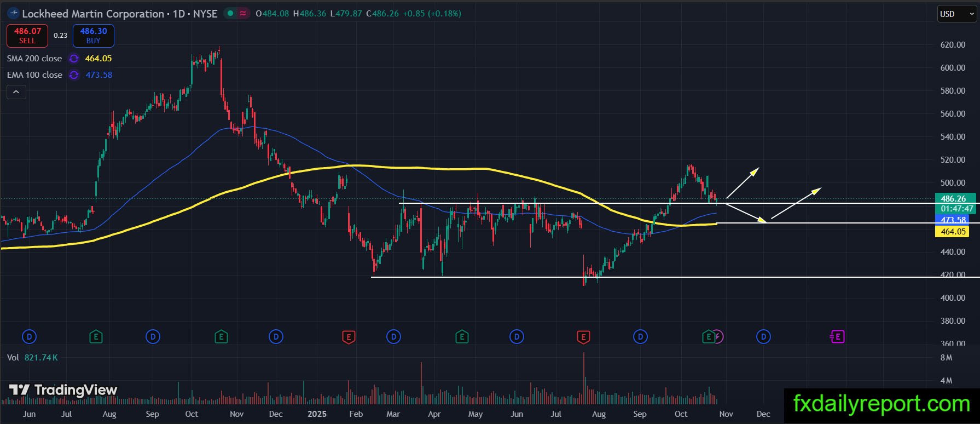Click the high price value 486.36
This screenshot has width=980, height=424.
coord(313,14)
